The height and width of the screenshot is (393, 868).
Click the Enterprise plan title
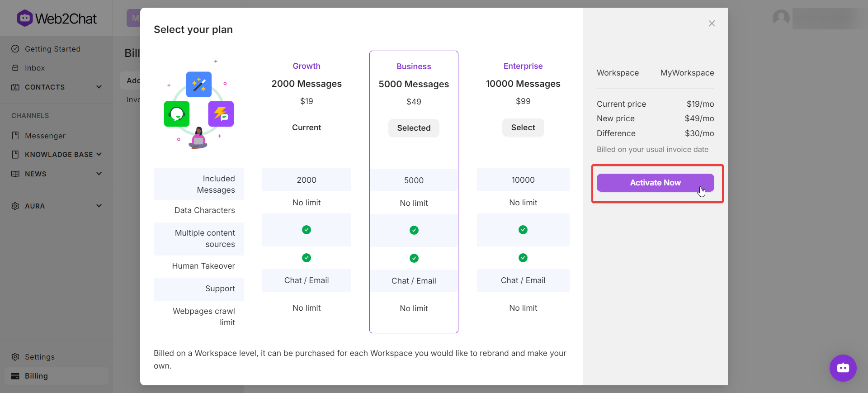pos(523,66)
